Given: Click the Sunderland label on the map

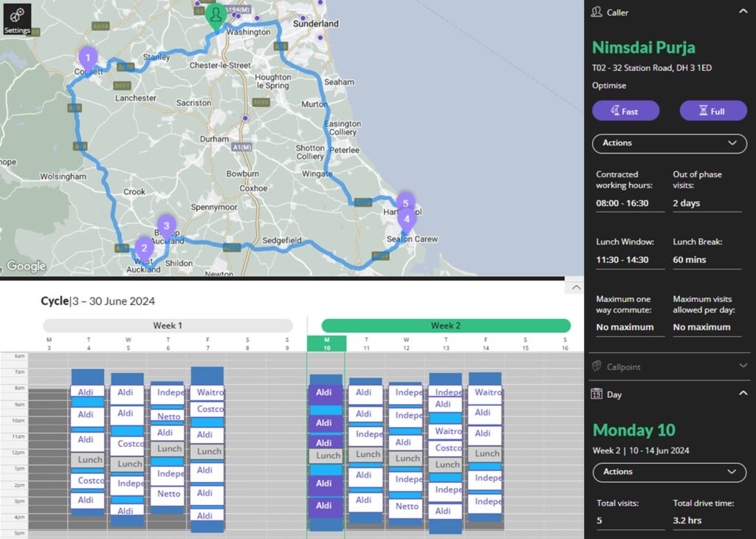Looking at the screenshot, I should click(316, 24).
